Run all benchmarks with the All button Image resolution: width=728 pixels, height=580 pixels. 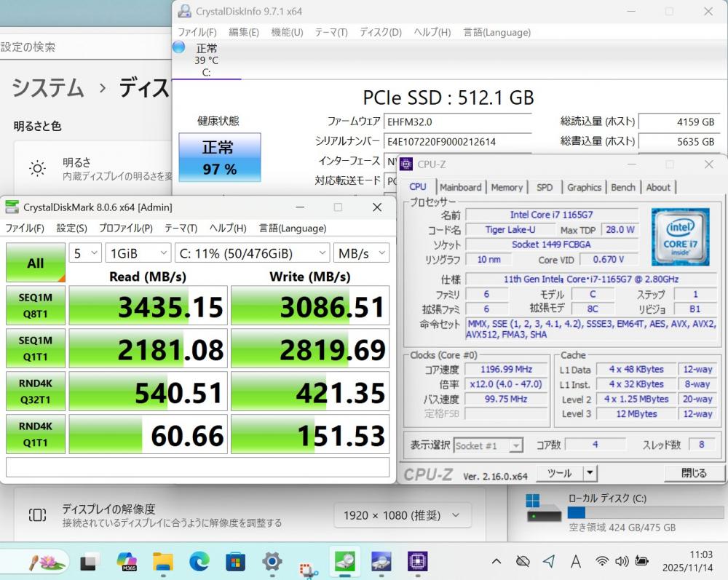[x=35, y=263]
